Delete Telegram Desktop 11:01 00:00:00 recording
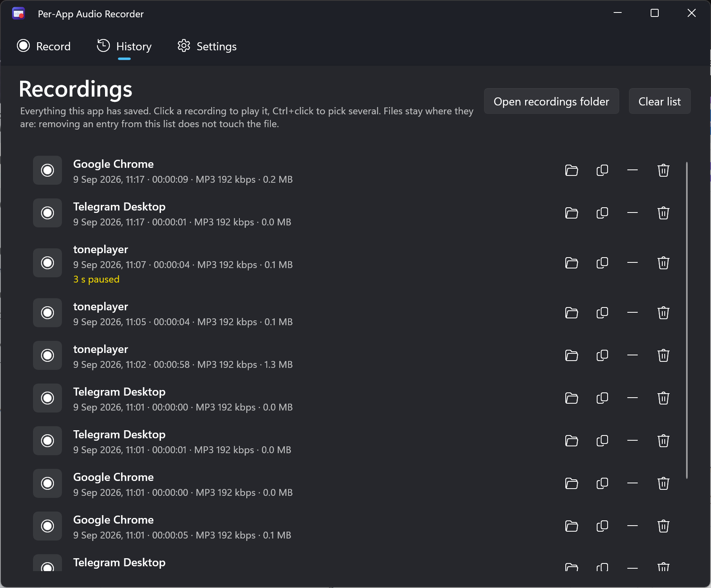The width and height of the screenshot is (711, 588). tap(663, 398)
